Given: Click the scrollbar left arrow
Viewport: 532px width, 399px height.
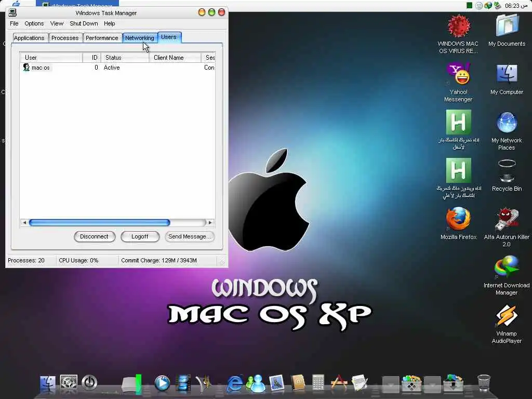Looking at the screenshot, I should (24, 222).
